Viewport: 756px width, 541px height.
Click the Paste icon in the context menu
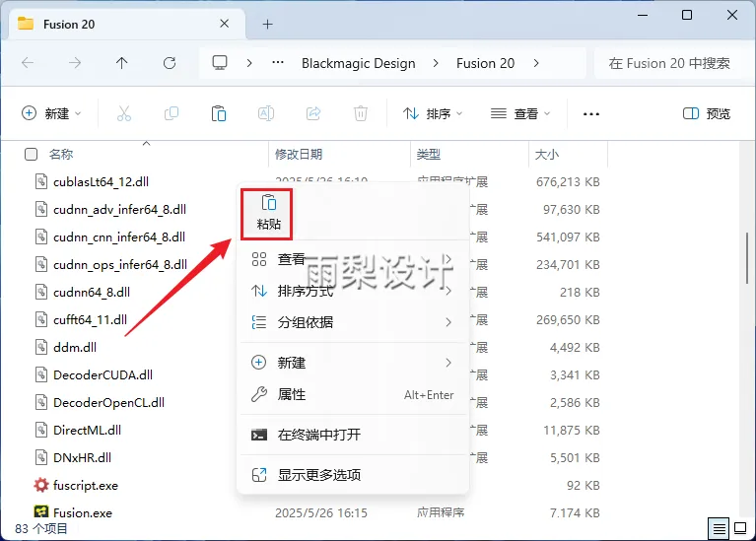click(x=268, y=203)
